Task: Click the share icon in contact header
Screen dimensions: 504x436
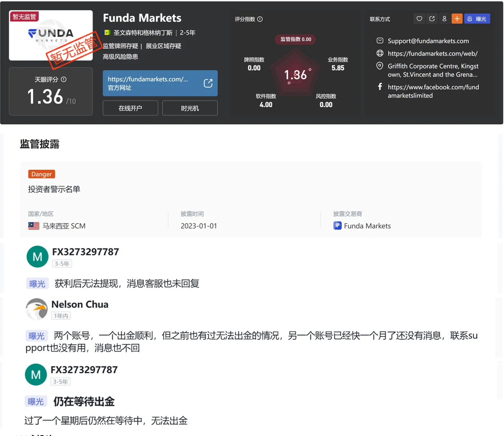Action: point(432,19)
